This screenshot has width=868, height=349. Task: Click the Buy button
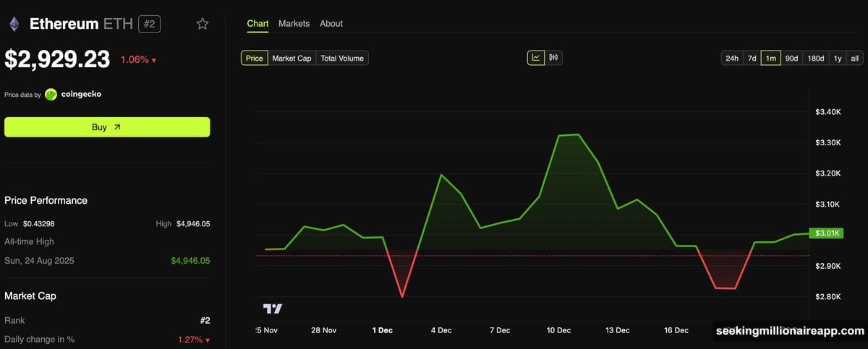107,127
